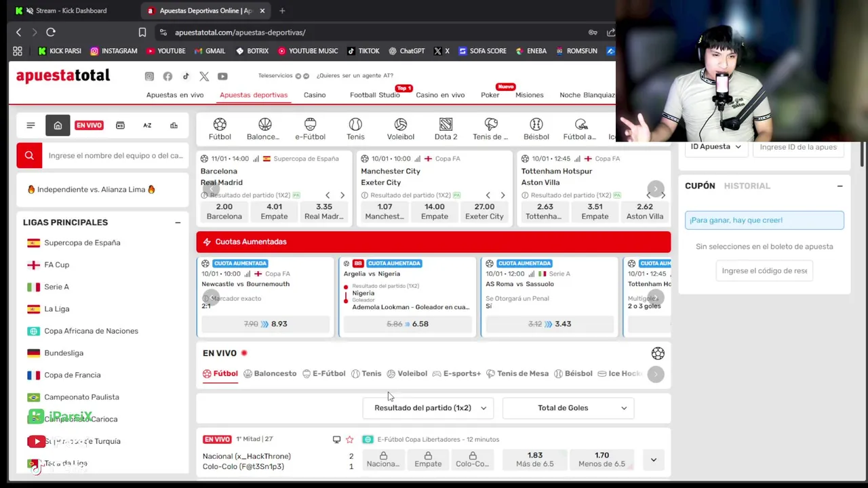Open live stream monitor icon for Nacional match
The image size is (868, 488).
tap(336, 439)
